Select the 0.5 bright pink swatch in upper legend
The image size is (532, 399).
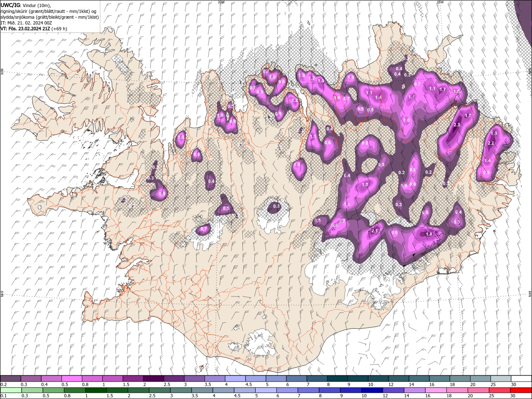71,379
